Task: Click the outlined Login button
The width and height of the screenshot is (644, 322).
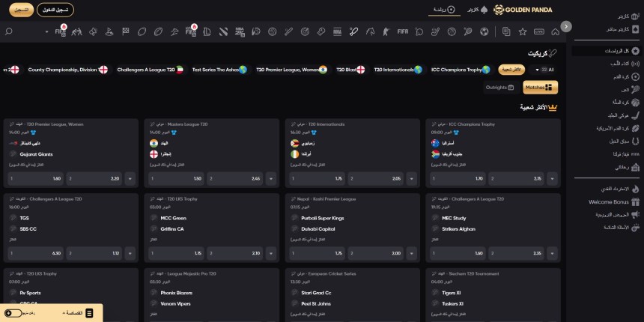Action: coord(55,10)
